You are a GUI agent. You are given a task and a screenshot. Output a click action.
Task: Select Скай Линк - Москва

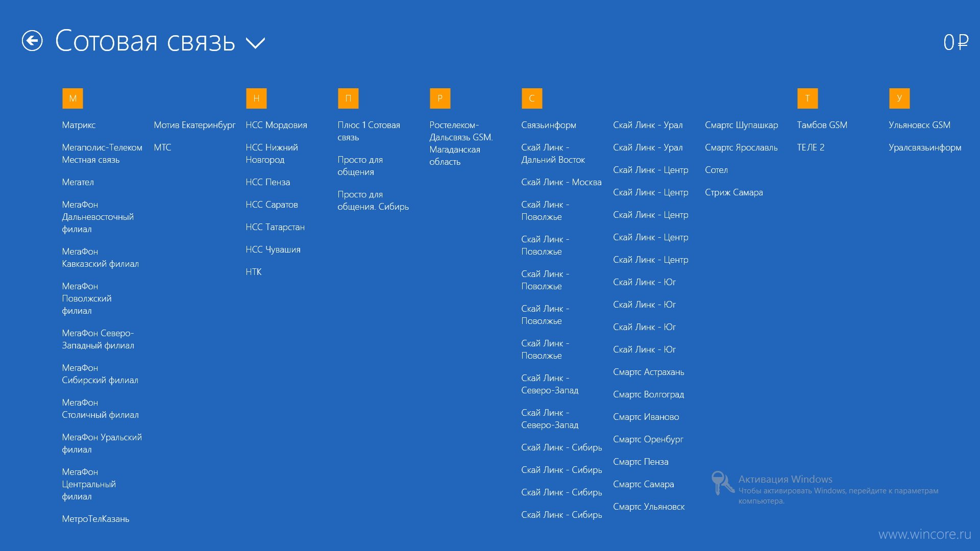pos(561,182)
